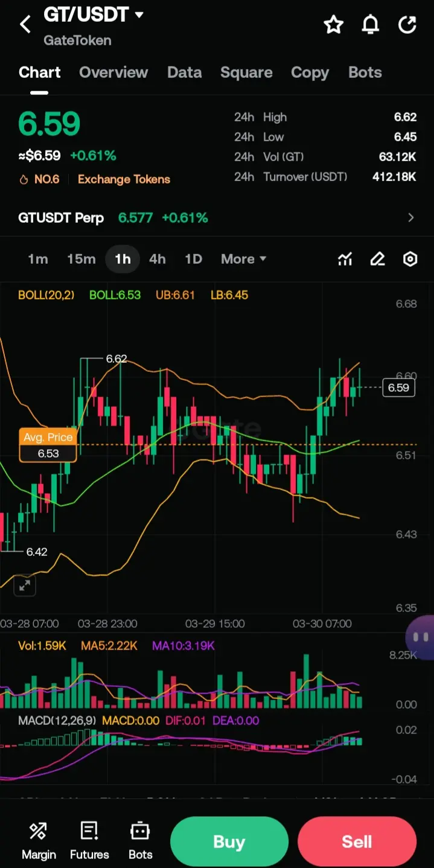Tap 24h Vol (GT) 63.12K
The width and height of the screenshot is (434, 868).
point(397,157)
